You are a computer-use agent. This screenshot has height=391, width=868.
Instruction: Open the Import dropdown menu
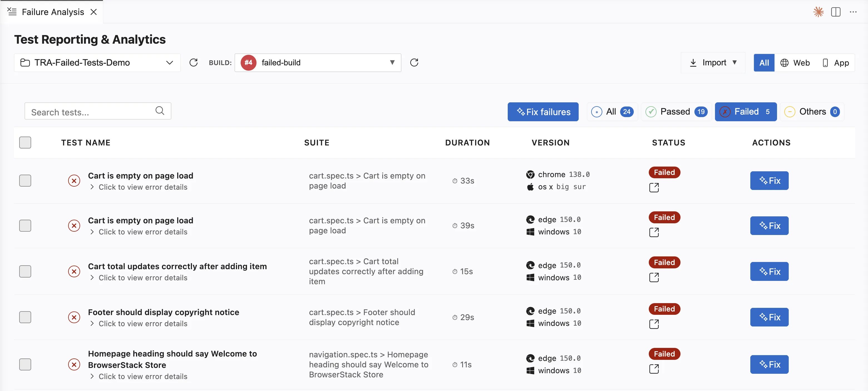click(713, 63)
